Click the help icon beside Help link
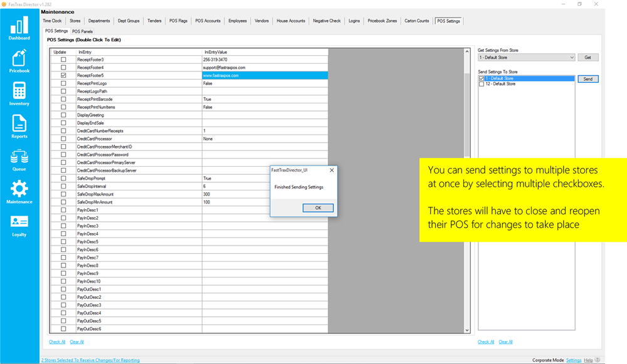627x364 pixels. pos(598,360)
